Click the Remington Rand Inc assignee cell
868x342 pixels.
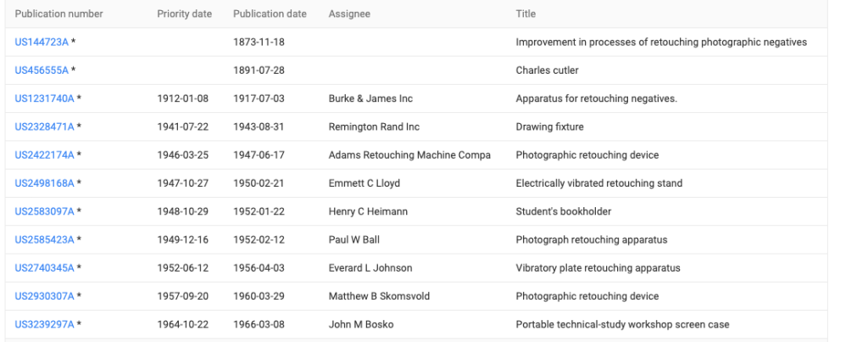pyautogui.click(x=374, y=127)
